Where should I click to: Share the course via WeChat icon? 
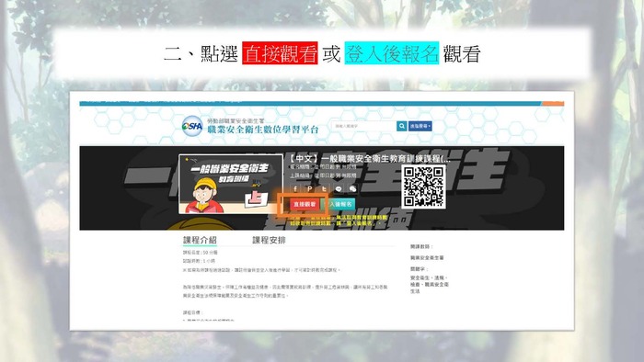tap(352, 188)
